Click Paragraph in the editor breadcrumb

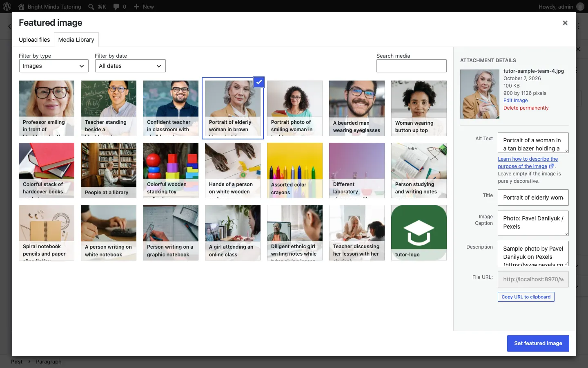point(49,361)
